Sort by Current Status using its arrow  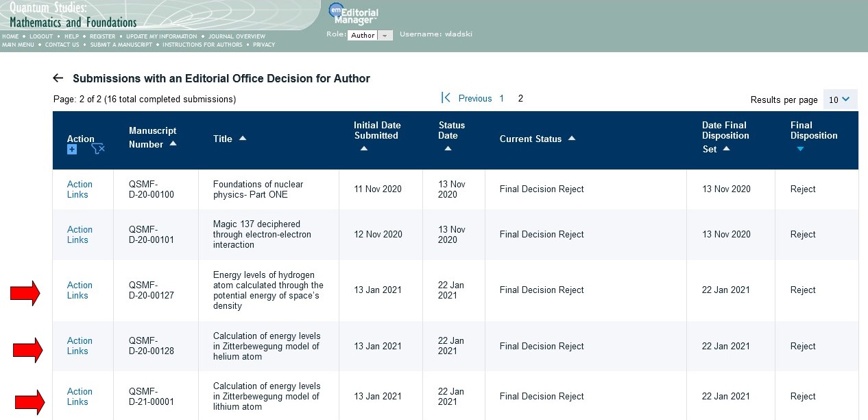click(572, 139)
